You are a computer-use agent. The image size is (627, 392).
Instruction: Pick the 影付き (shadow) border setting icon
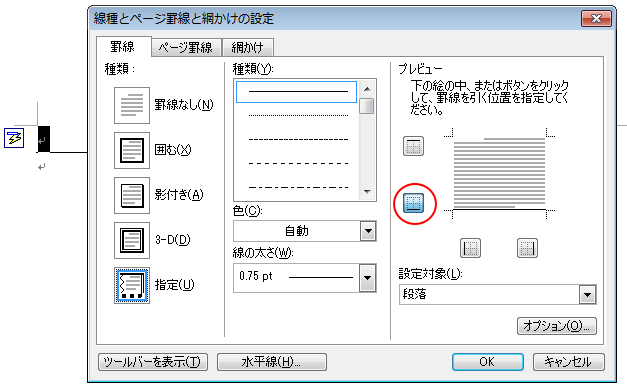pyautogui.click(x=132, y=196)
